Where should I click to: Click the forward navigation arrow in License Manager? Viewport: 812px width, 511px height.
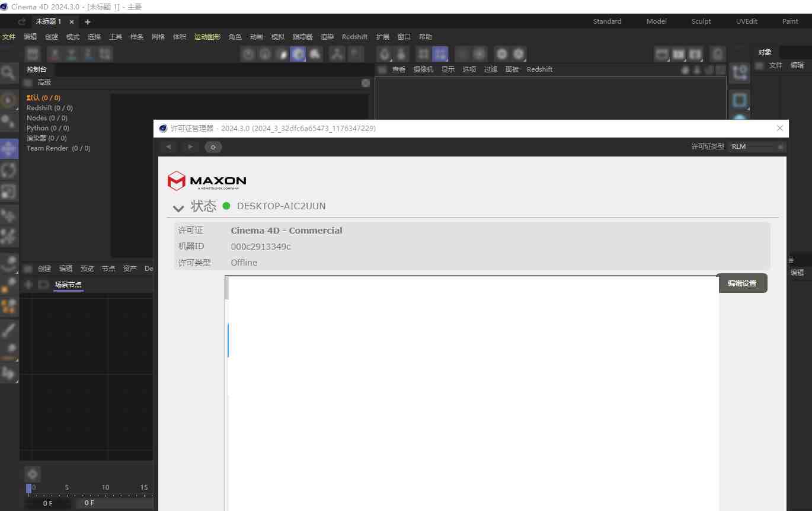(190, 146)
